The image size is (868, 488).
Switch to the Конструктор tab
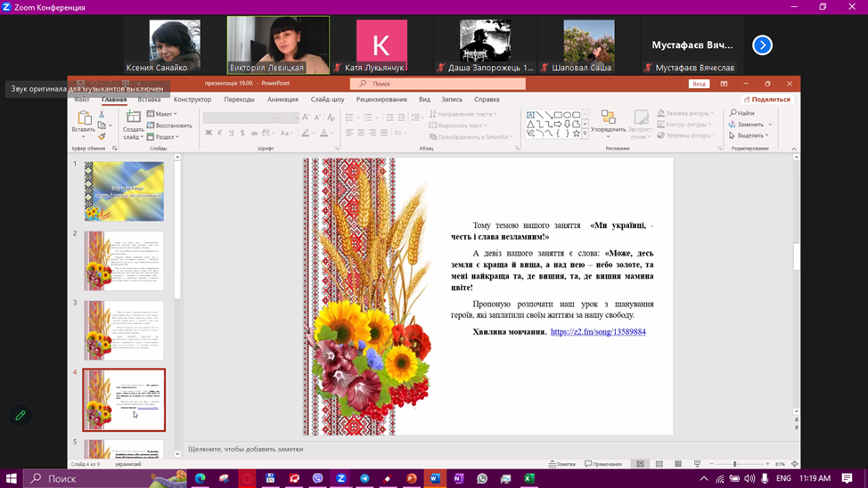pos(192,100)
